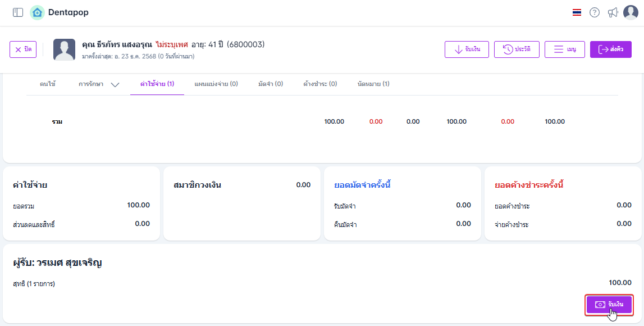Screen dimensions: 644x326
Task: Open announcements megaphone icon
Action: coord(613,12)
